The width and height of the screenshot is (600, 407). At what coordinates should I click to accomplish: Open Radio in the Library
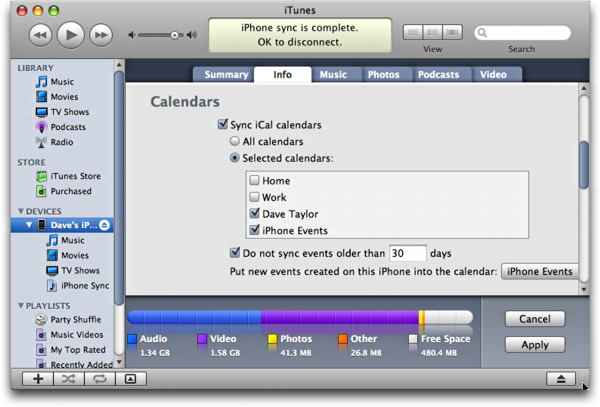[x=54, y=142]
